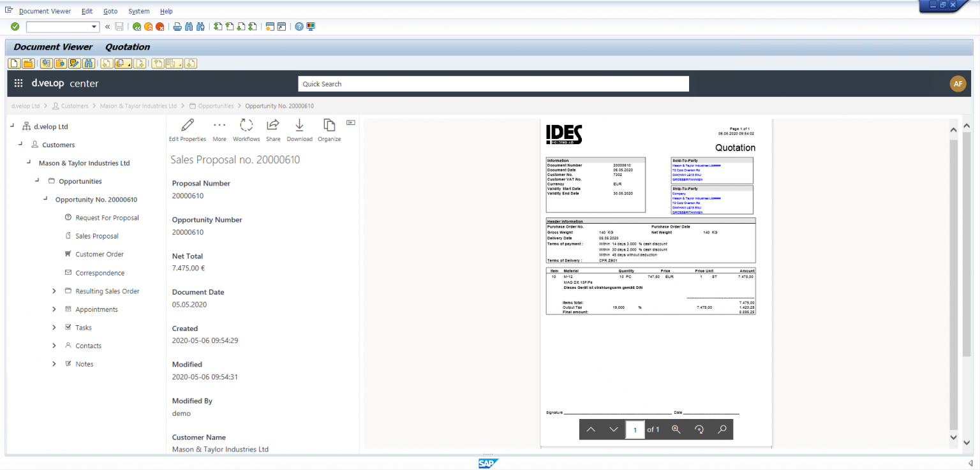980x470 pixels.
Task: Open SAP Help question mark icon
Action: tap(299, 27)
